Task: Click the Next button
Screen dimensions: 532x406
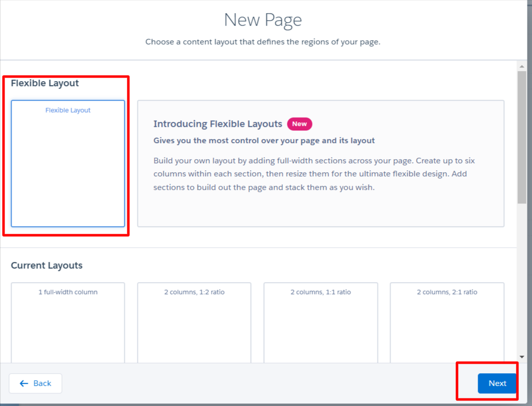Action: [497, 383]
